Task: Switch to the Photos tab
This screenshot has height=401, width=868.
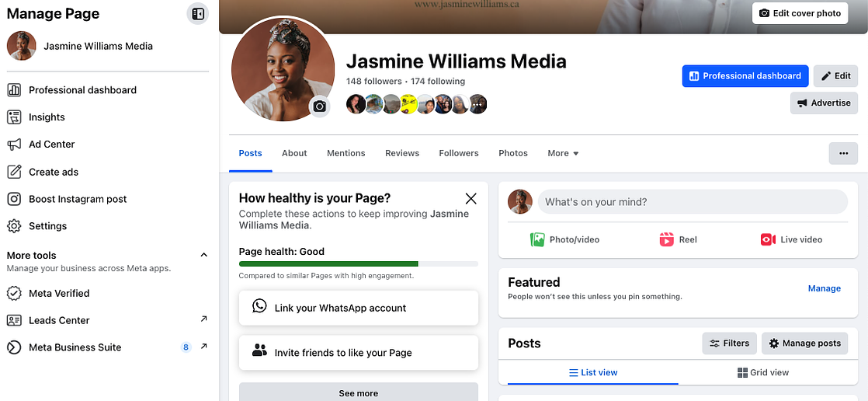Action: [513, 153]
